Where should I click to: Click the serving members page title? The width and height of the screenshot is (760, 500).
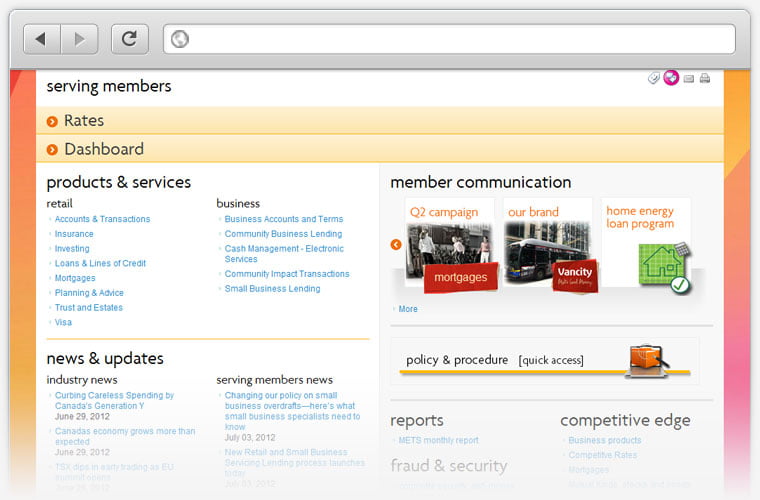(x=109, y=86)
